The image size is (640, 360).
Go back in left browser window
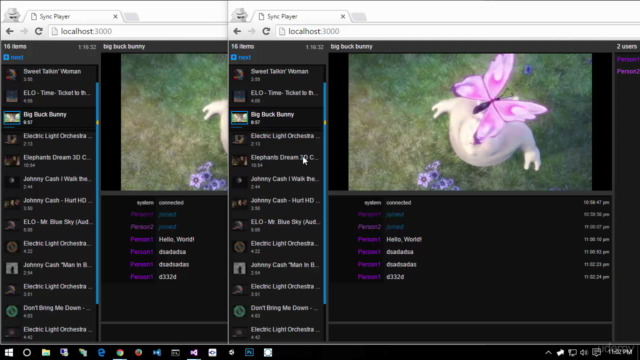[10, 31]
